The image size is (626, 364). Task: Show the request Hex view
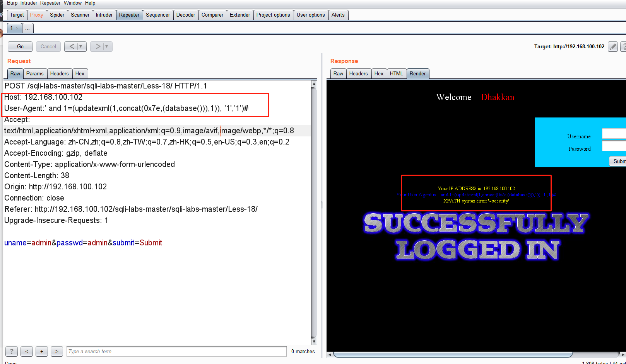(x=80, y=73)
